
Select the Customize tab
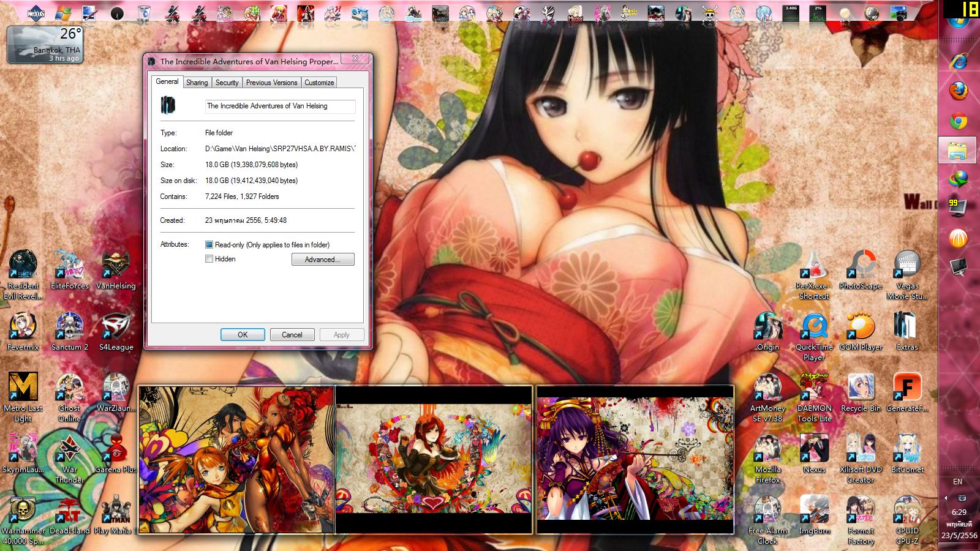pos(319,83)
